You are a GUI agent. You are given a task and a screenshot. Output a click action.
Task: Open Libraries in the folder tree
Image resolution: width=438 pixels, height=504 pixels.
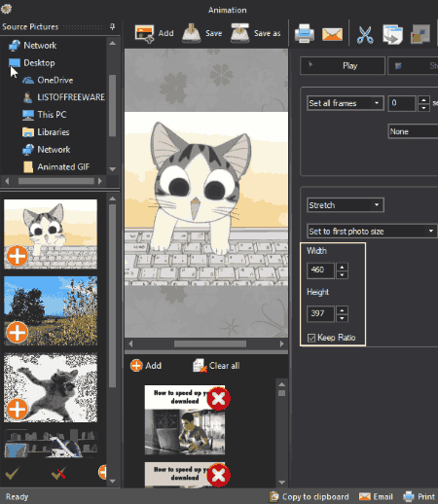pyautogui.click(x=46, y=132)
